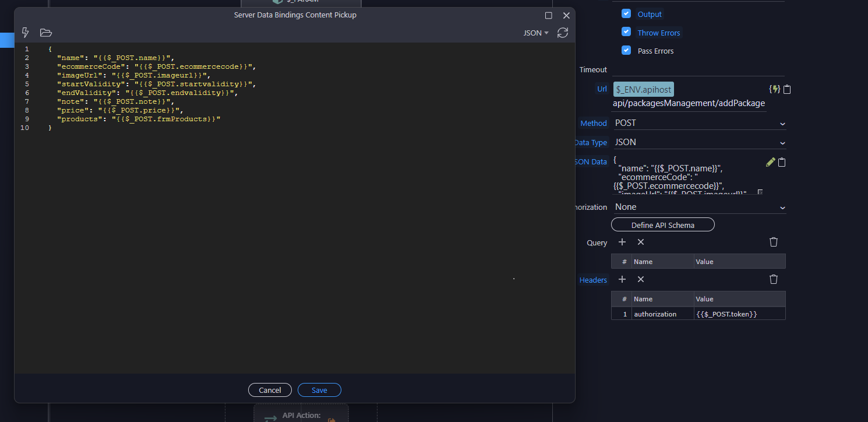This screenshot has height=422, width=868.
Task: Delete all Headers using the trash icon
Action: (x=773, y=279)
